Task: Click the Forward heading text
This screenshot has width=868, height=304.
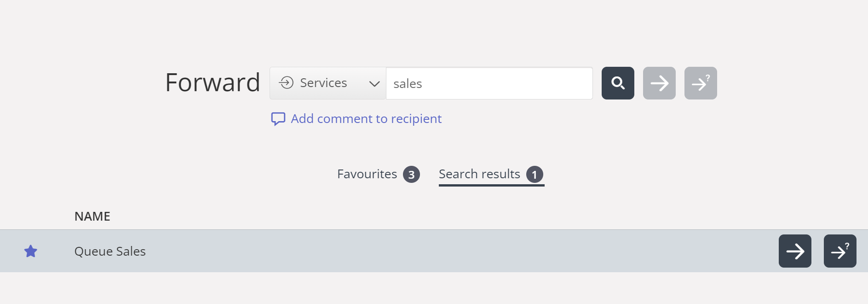Action: click(x=213, y=82)
